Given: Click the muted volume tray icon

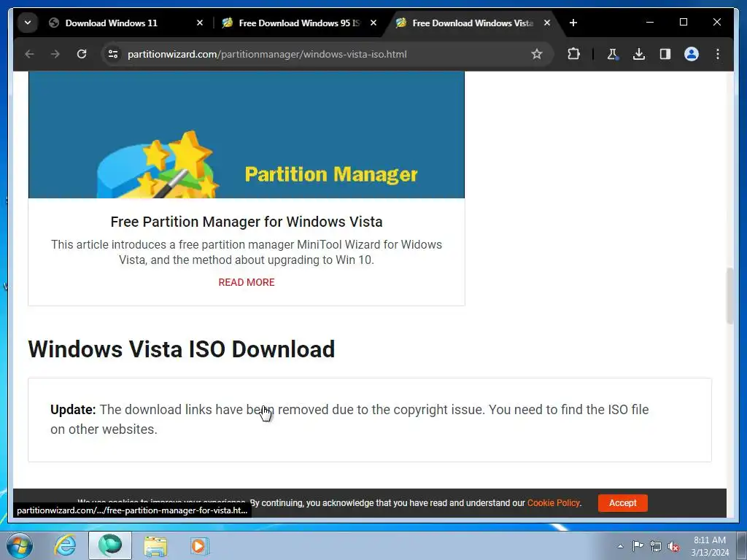Looking at the screenshot, I should (673, 546).
